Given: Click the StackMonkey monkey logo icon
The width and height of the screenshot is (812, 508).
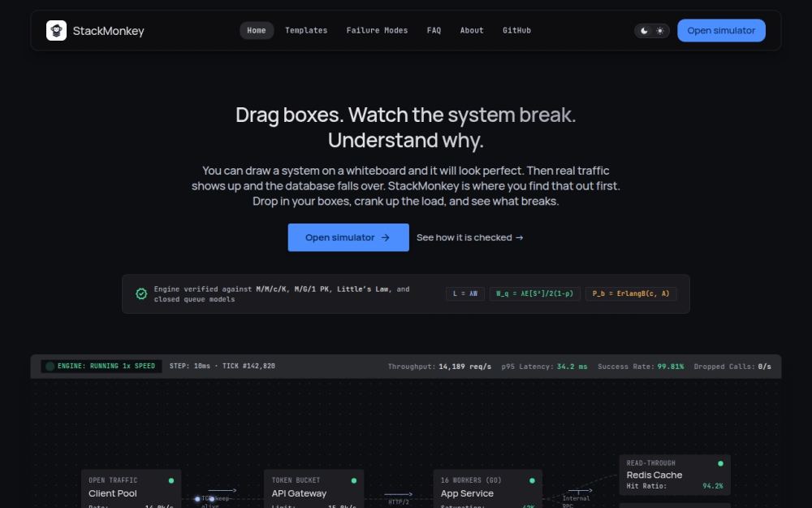Looking at the screenshot, I should [56, 31].
